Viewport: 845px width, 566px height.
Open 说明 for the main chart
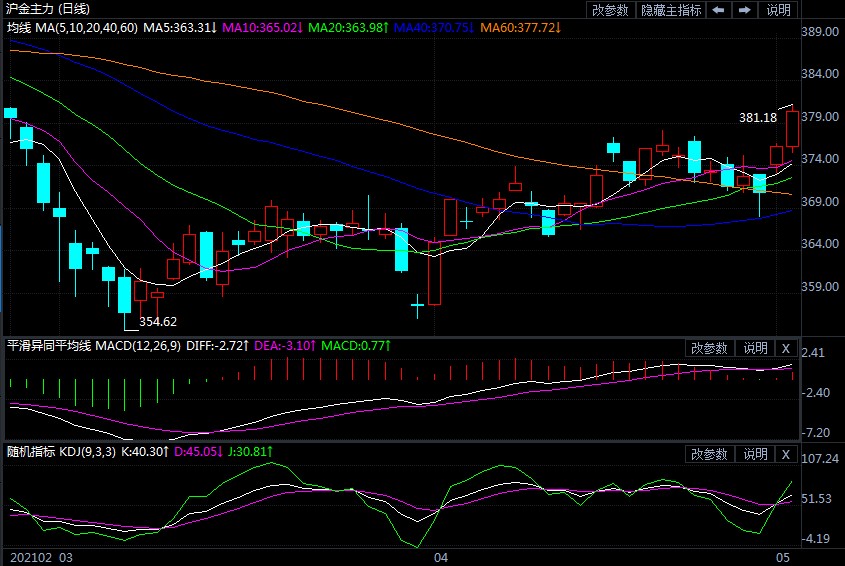tap(778, 10)
